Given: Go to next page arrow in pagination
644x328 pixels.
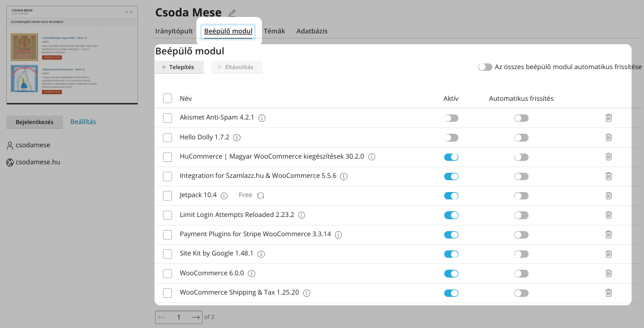Looking at the screenshot, I should pyautogui.click(x=195, y=317).
